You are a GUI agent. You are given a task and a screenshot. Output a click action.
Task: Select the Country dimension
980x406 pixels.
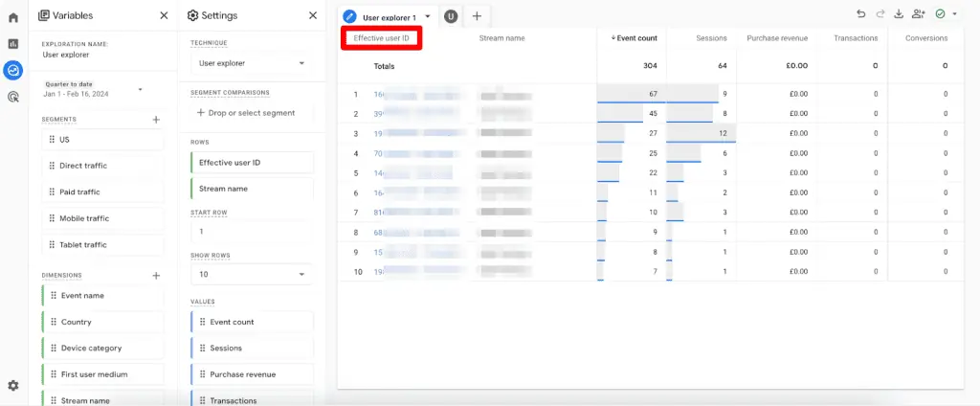tap(103, 322)
